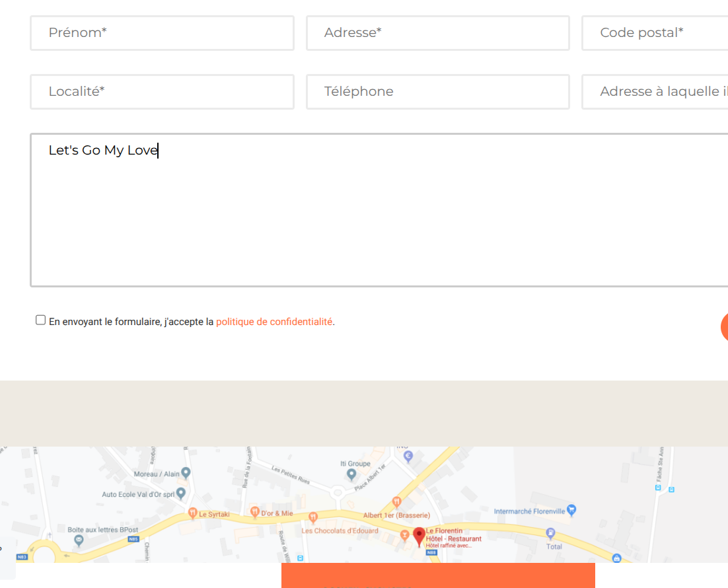Click the Code postal field
728x588 pixels.
tap(654, 33)
